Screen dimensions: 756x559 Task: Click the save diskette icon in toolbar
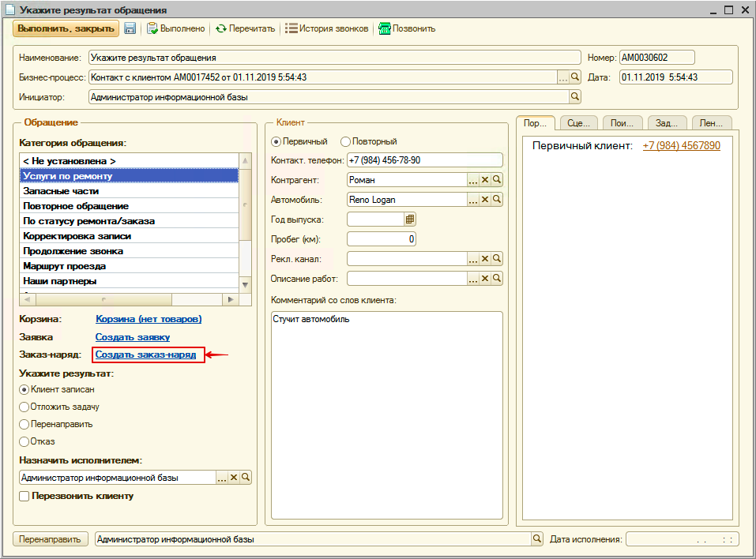(130, 28)
